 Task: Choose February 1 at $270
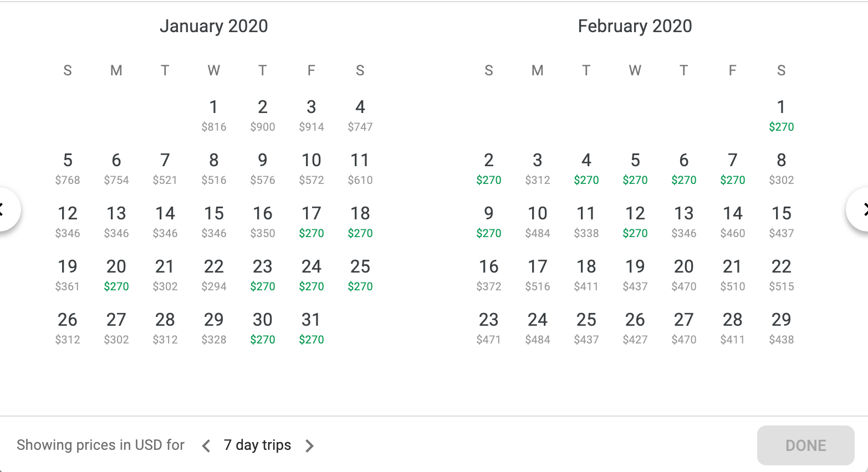coord(781,115)
